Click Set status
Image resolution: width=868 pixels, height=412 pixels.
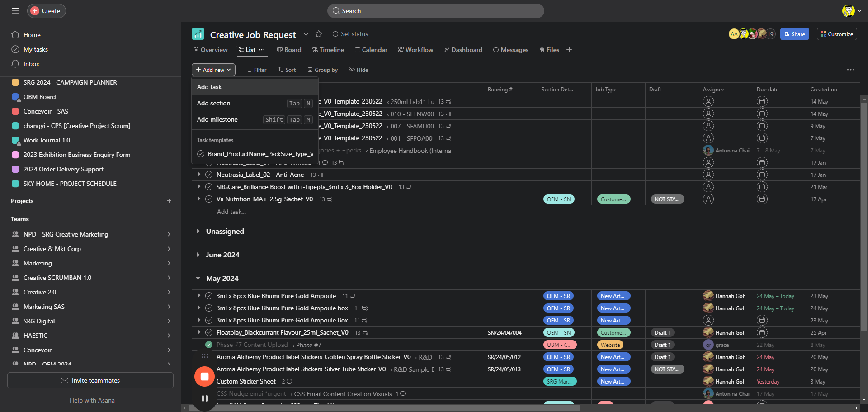[x=350, y=34]
